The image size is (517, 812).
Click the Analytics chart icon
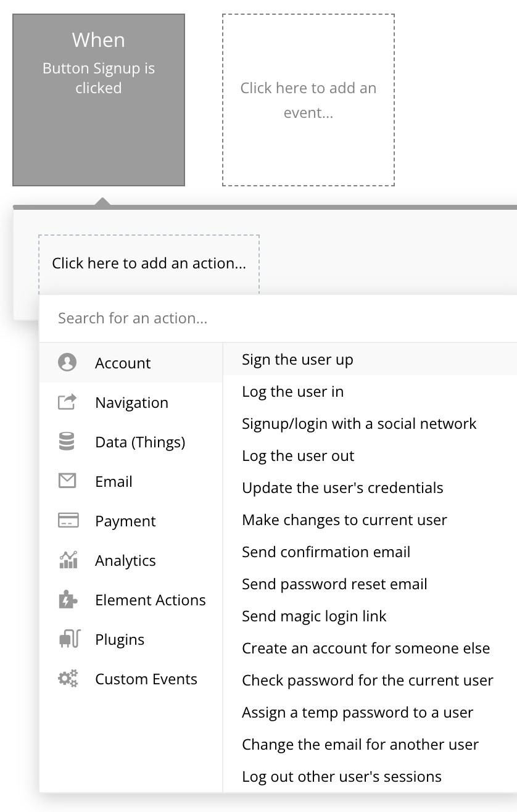[68, 560]
